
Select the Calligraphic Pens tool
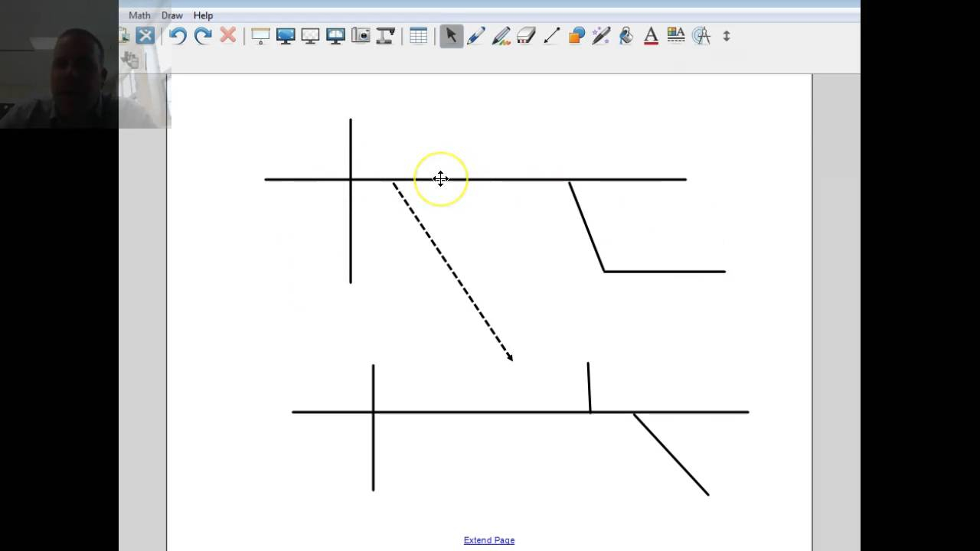(x=501, y=35)
